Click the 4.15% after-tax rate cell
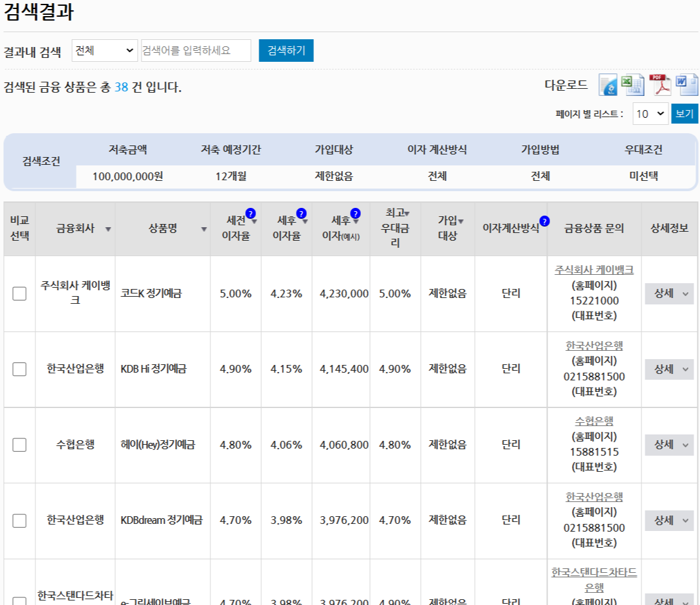This screenshot has width=700, height=605. [286, 369]
